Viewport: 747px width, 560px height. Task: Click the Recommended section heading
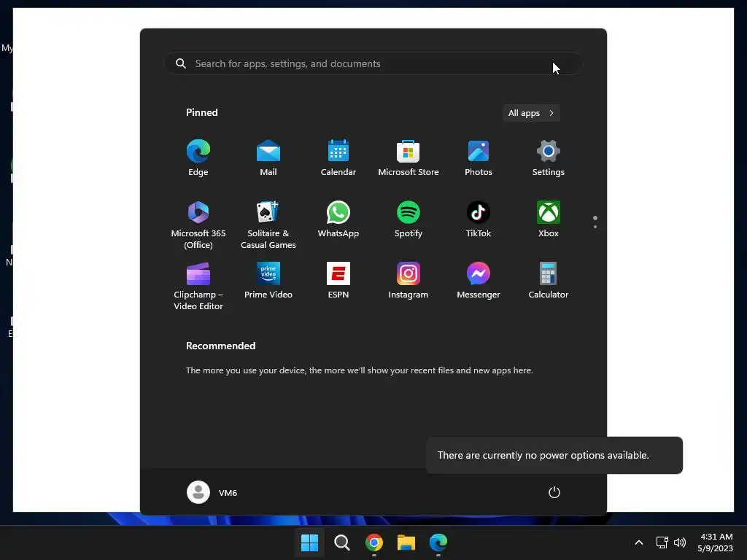click(x=220, y=346)
